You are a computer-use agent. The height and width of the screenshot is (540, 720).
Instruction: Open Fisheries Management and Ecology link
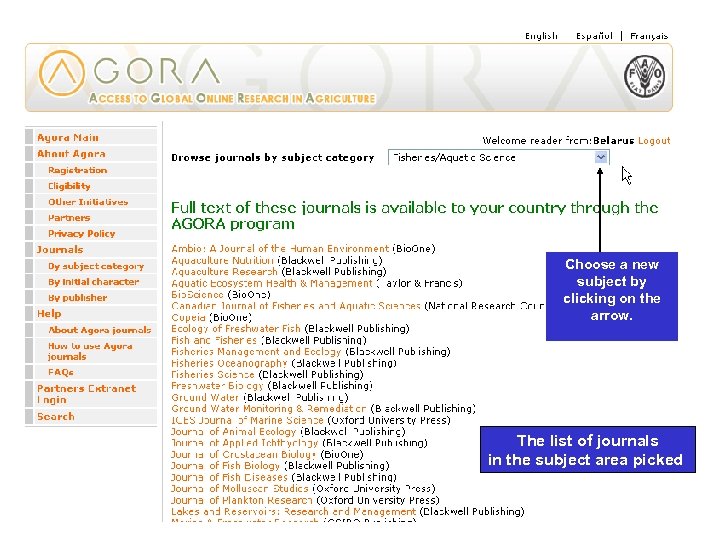tap(256, 351)
